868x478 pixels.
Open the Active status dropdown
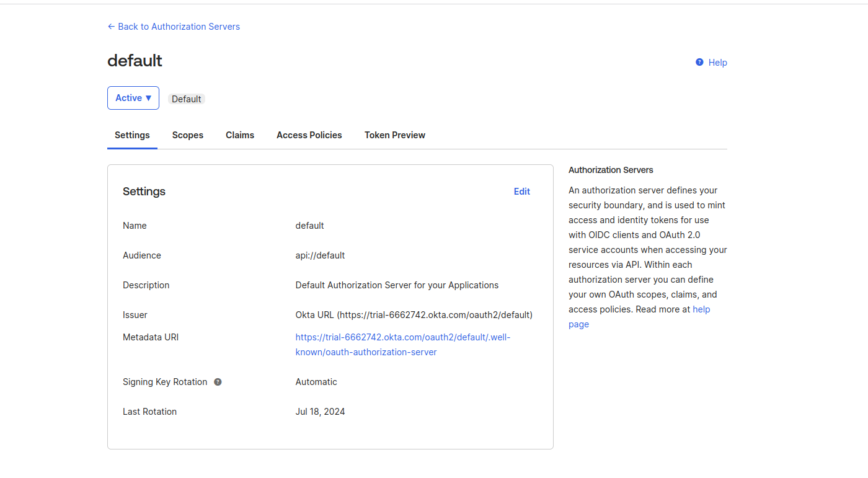pyautogui.click(x=133, y=98)
